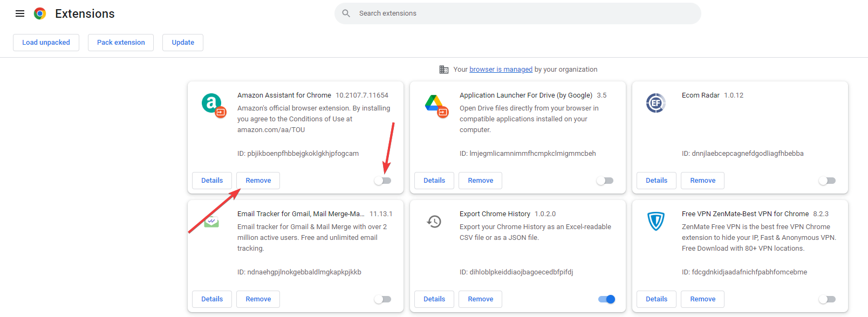Click the Application Launcher for Drive icon

coord(435,105)
